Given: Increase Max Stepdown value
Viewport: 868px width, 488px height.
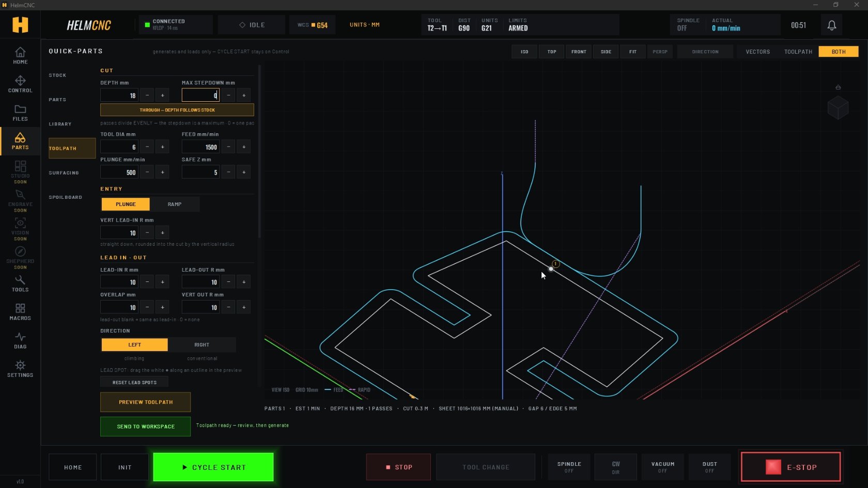Looking at the screenshot, I should click(244, 95).
